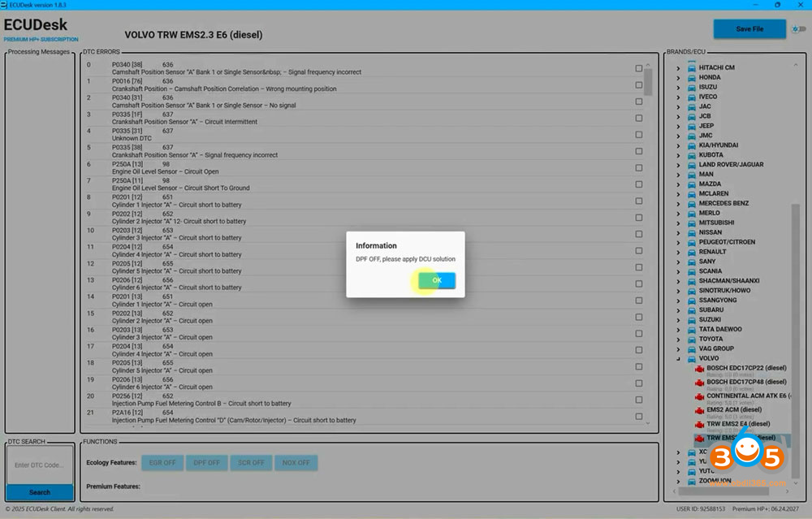Select the BOSCH EDC17CP22 engine icon
The width and height of the screenshot is (812, 519).
pyautogui.click(x=699, y=369)
